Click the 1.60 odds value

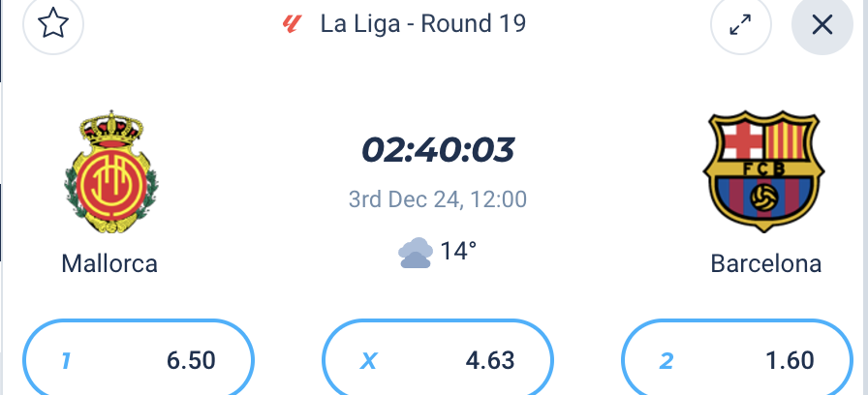[x=790, y=361]
